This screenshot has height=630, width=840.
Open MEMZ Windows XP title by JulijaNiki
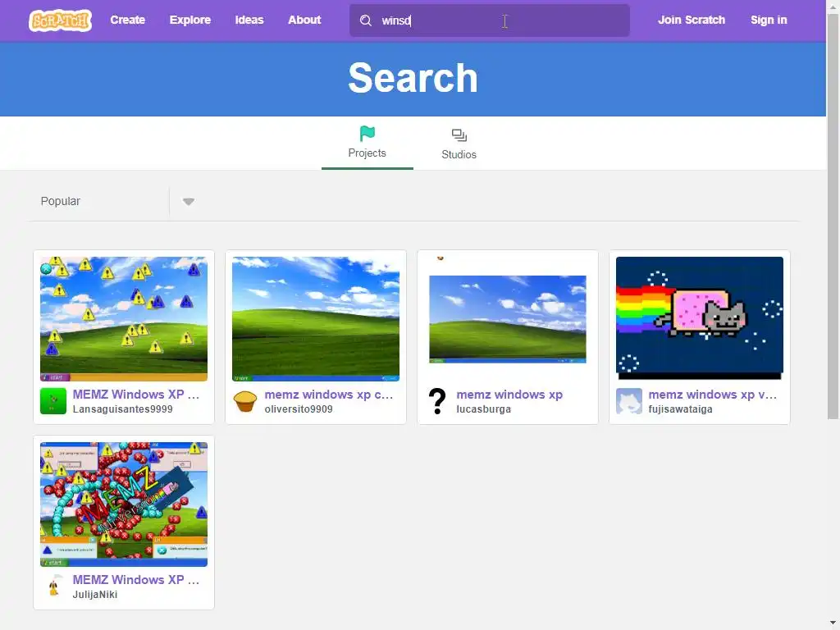136,580
